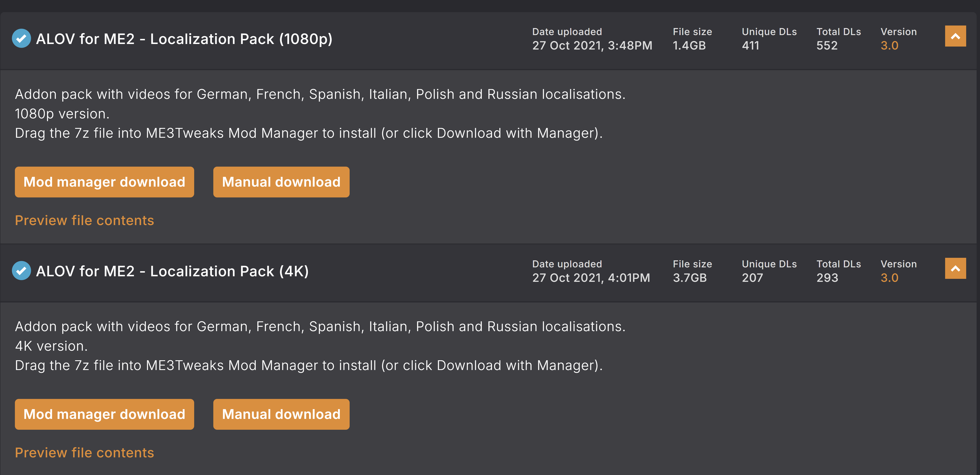Screen dimensions: 980x475
Task: Open Preview file contents for the 1080p pack
Action: 84,221
